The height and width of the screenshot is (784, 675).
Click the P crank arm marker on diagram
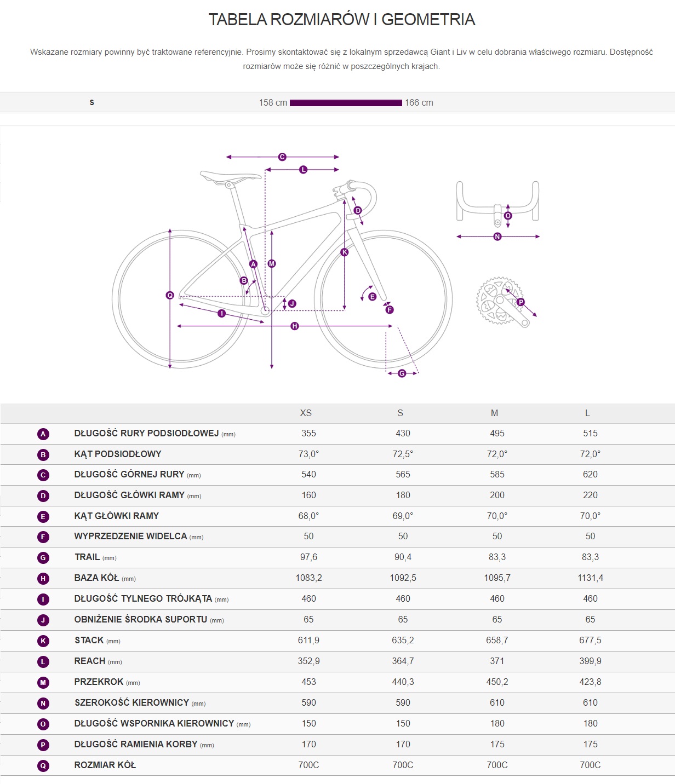pos(520,302)
